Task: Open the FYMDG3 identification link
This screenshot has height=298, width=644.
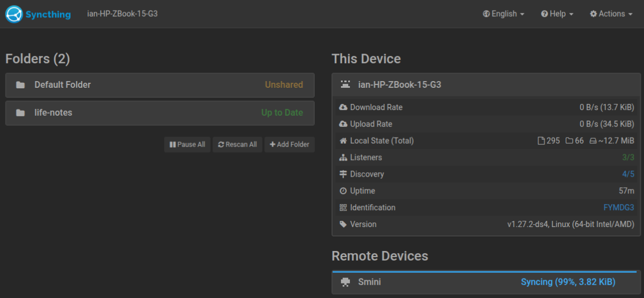Action: click(618, 207)
